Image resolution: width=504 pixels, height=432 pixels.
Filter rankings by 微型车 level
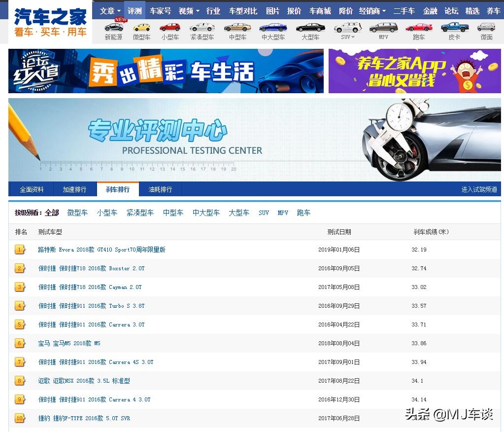(77, 213)
